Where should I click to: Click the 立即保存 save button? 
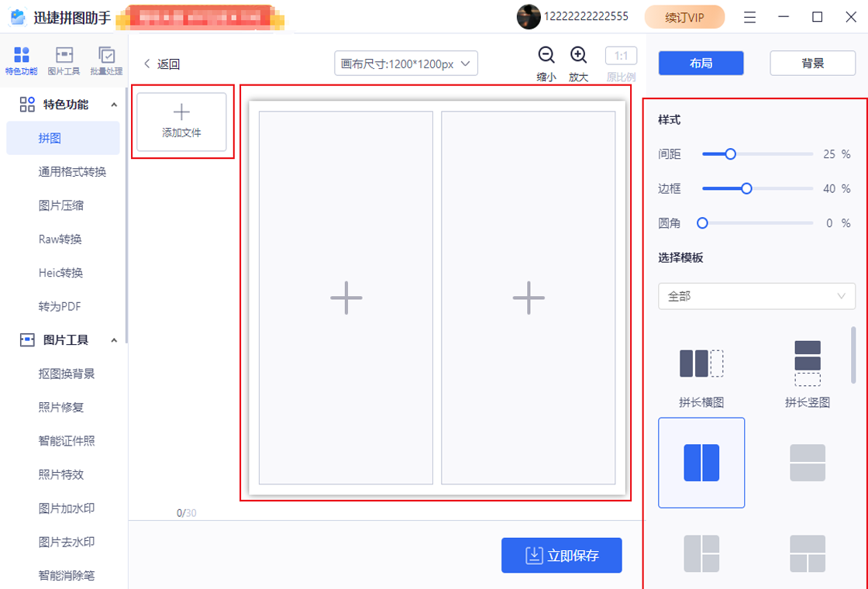[561, 555]
